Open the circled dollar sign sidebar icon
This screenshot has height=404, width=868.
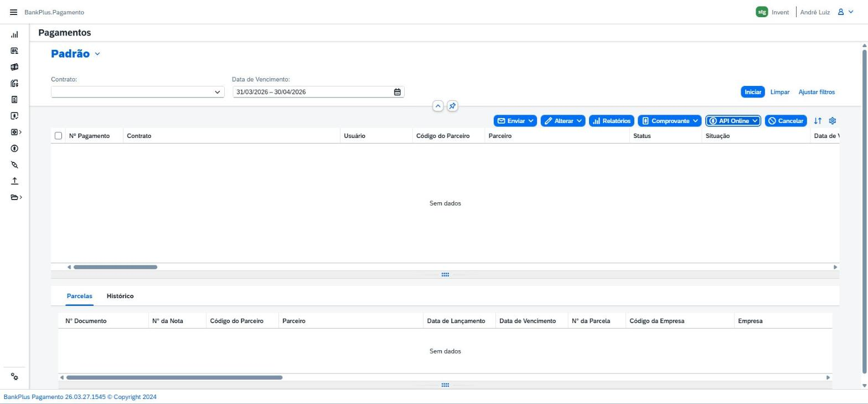[x=14, y=149]
